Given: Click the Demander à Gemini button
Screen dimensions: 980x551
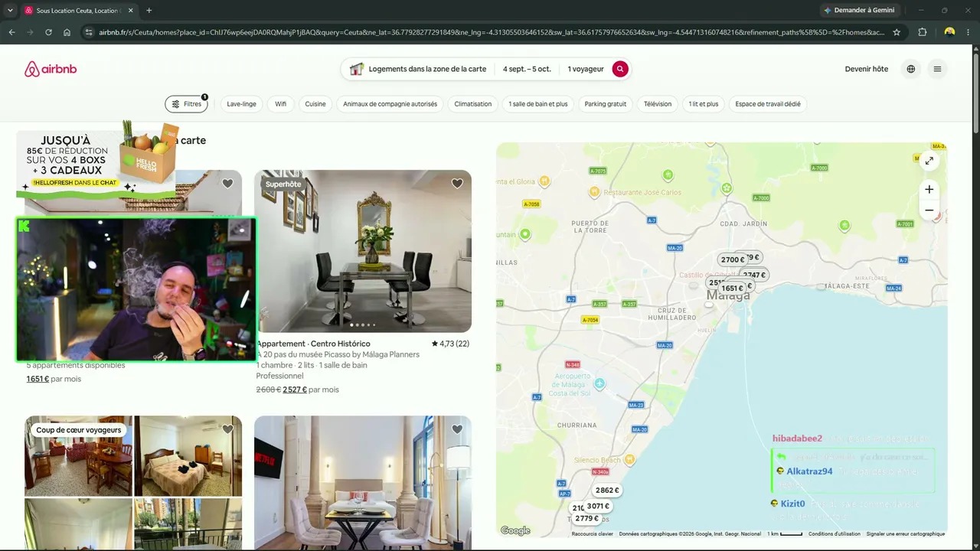Looking at the screenshot, I should [859, 10].
